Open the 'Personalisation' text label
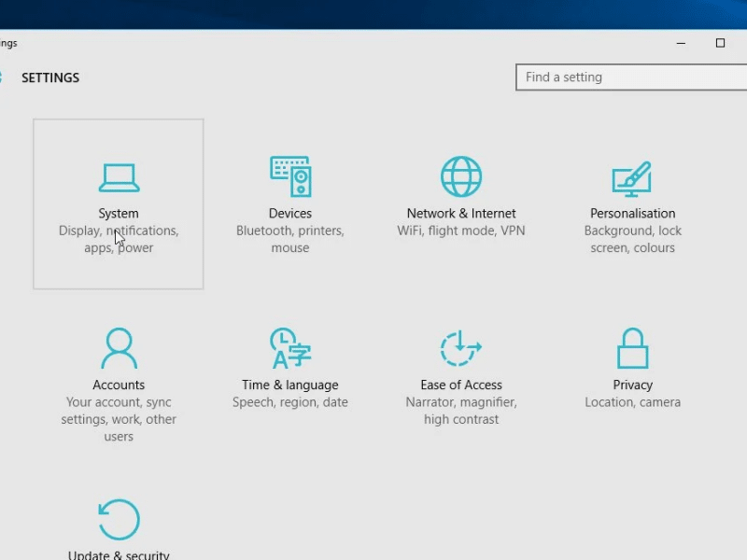747x560 pixels. click(632, 214)
